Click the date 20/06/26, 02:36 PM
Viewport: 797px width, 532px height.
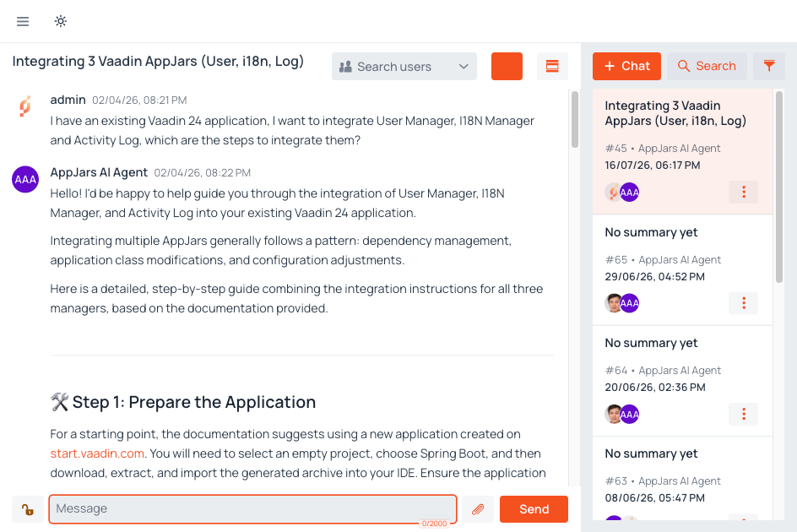654,388
